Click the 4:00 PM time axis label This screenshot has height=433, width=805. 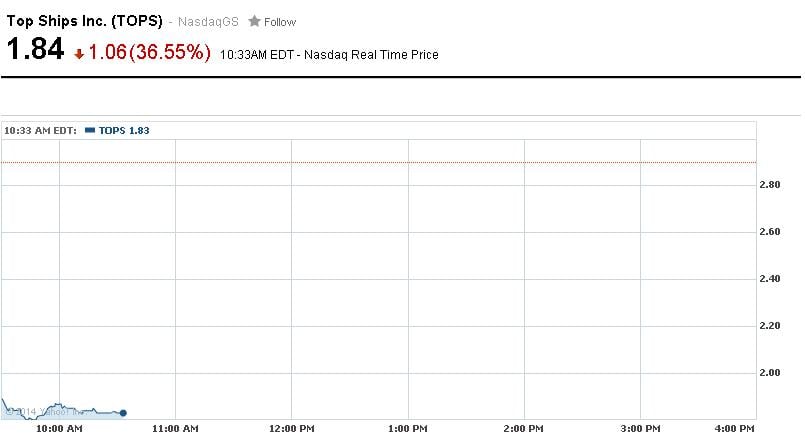click(x=738, y=428)
